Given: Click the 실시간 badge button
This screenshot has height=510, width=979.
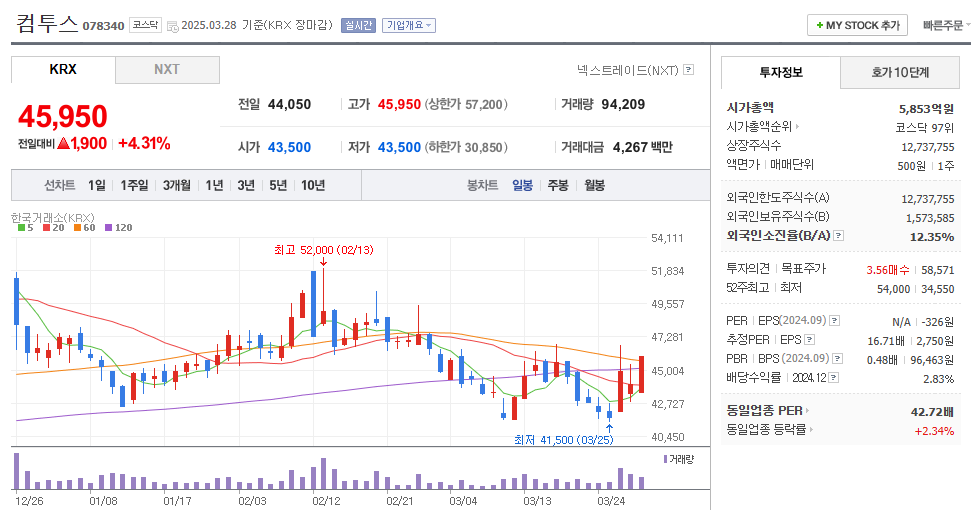Looking at the screenshot, I should click(x=358, y=26).
